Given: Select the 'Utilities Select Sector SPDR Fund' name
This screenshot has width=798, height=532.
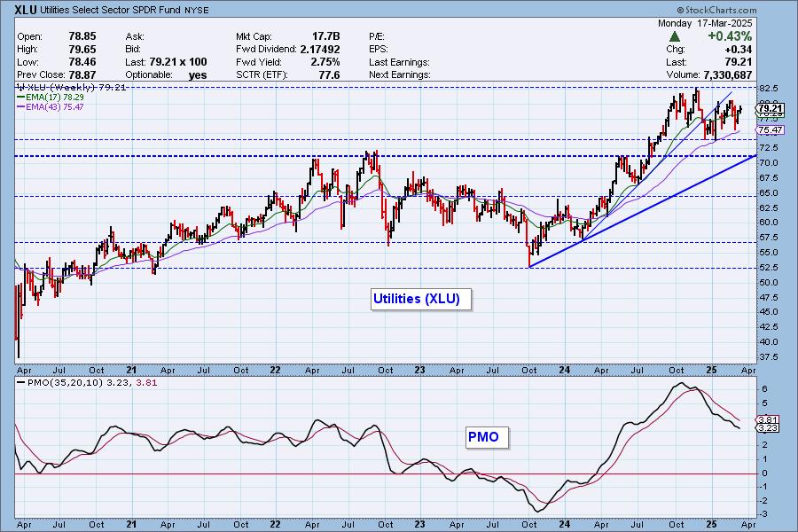Looking at the screenshot, I should 111,10.
